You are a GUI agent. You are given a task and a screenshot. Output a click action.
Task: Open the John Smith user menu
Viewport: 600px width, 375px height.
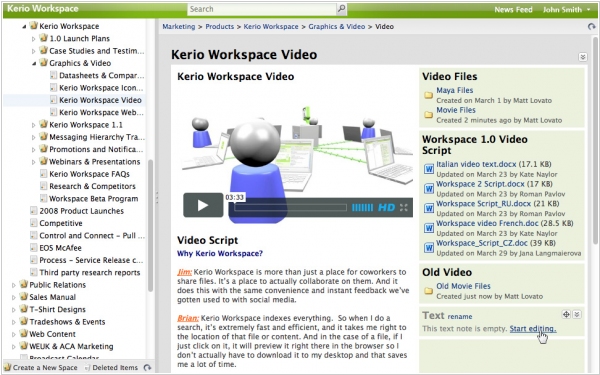(566, 10)
